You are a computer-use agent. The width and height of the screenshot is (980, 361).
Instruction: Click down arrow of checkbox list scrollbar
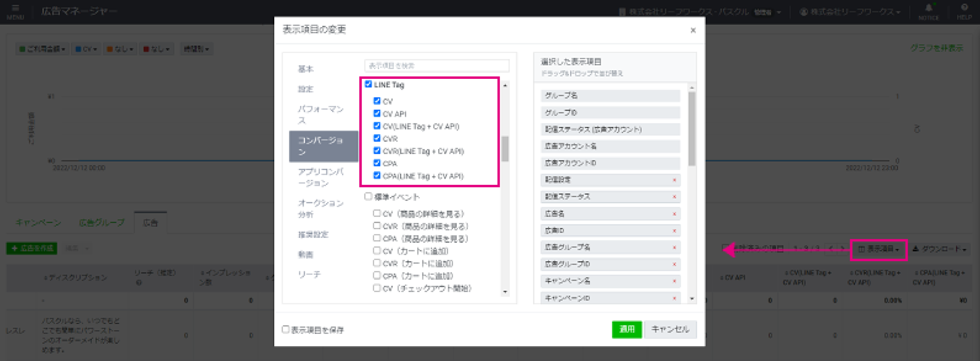click(x=505, y=292)
